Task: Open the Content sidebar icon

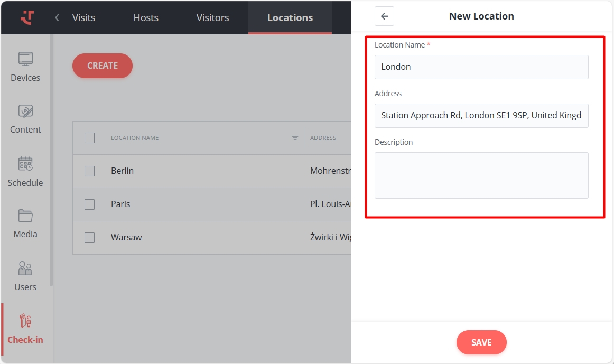Action: click(25, 111)
